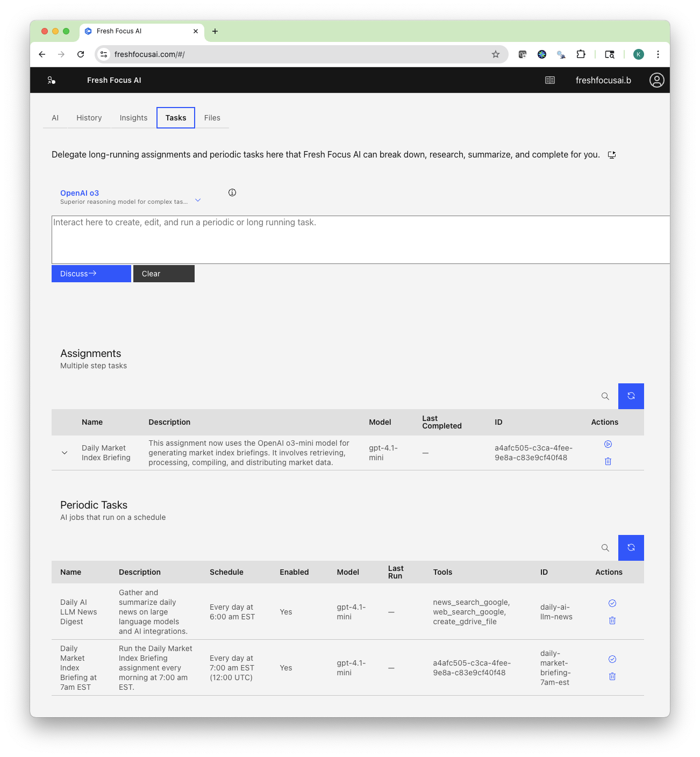Click the Discuss button

(91, 273)
